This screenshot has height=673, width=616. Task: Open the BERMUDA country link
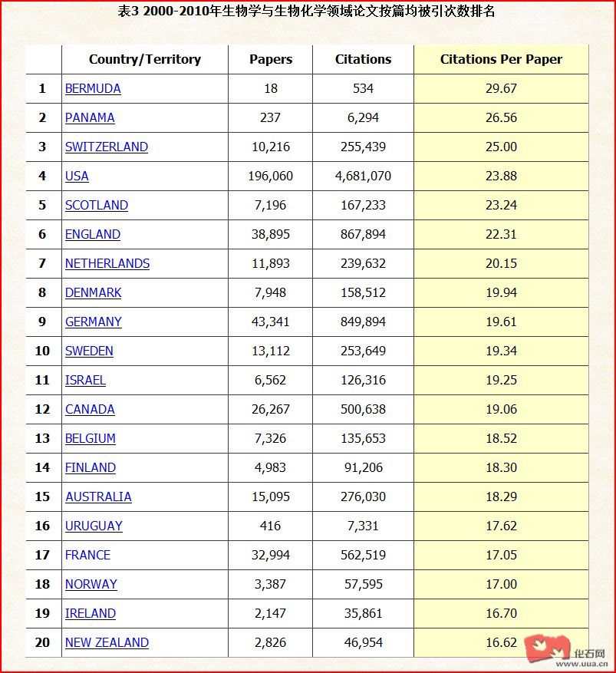coord(93,89)
